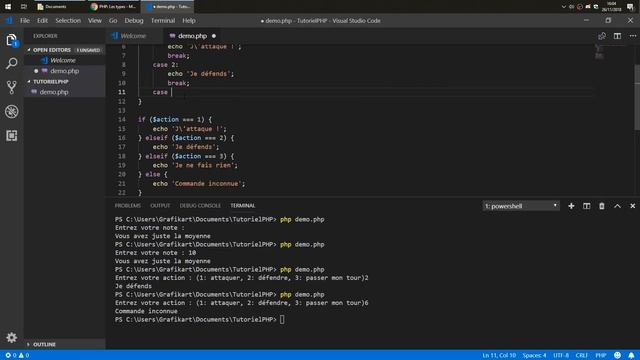Click the feedback smiley in status bar

point(617,355)
